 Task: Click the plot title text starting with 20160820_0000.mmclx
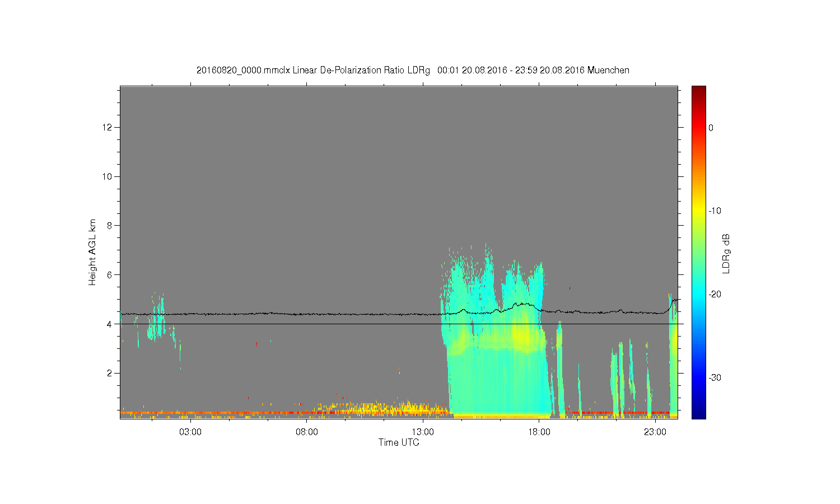coord(413,71)
